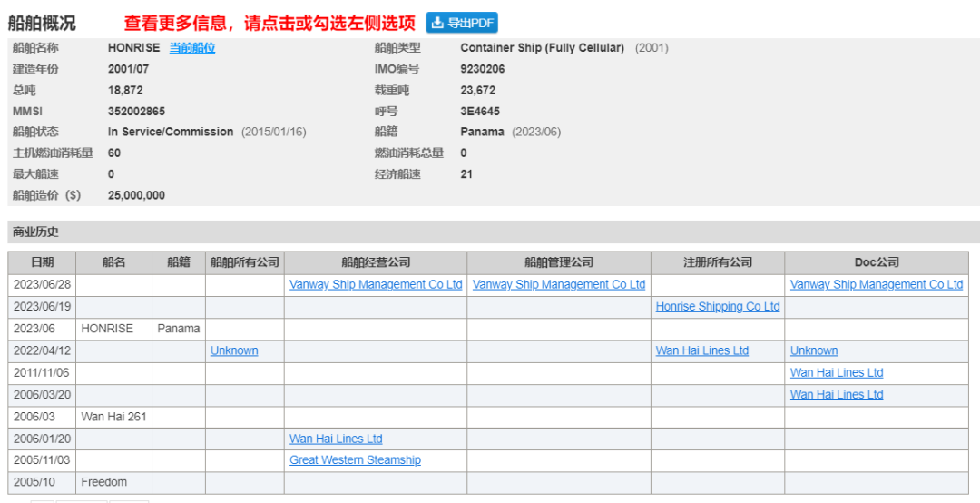Select the 2006/03/20 date cell
This screenshot has width=980, height=503.
(42, 395)
